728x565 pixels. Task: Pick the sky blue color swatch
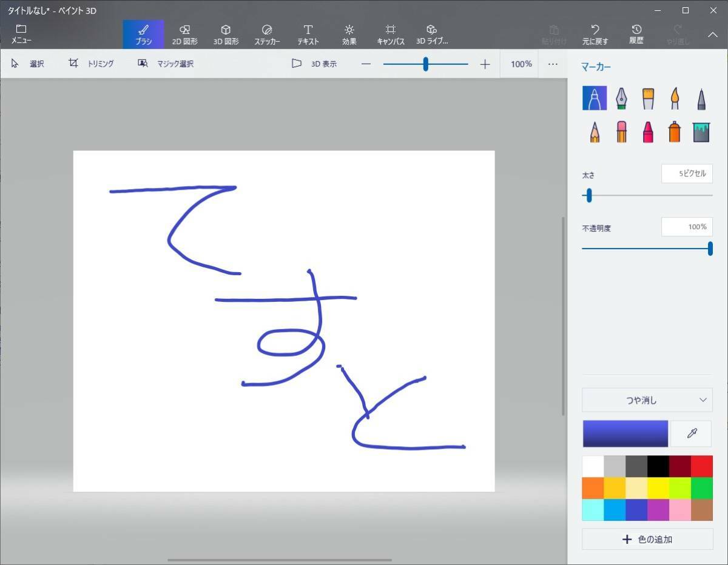pyautogui.click(x=615, y=510)
